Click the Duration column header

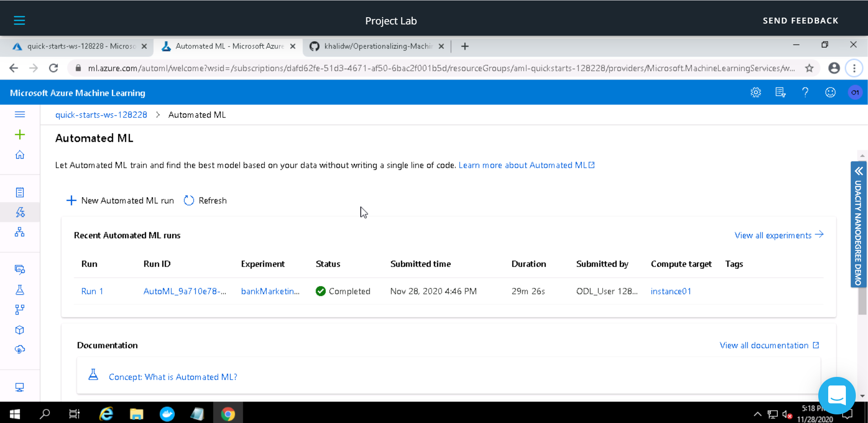point(528,264)
